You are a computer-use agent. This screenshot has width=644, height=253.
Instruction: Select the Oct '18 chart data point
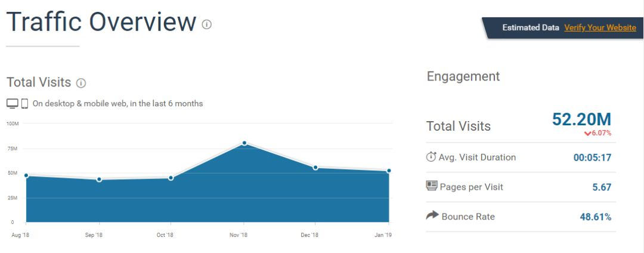click(x=171, y=178)
